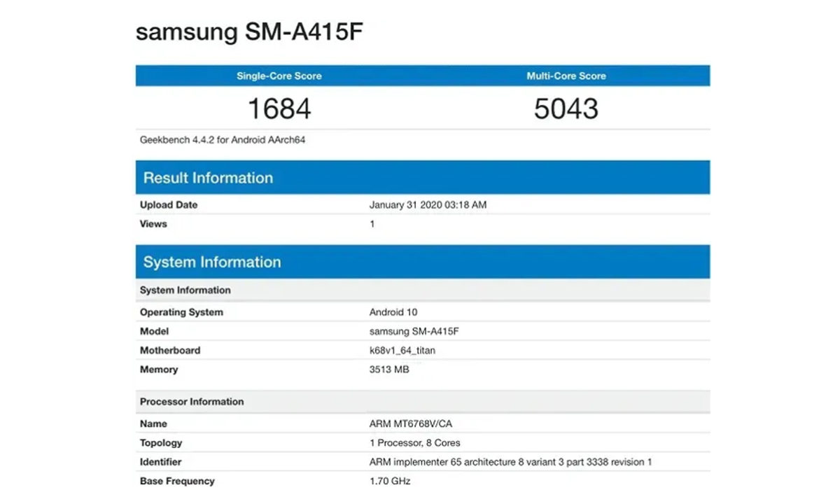Select the k68v1_64_titan motherboard value
Image resolution: width=840 pixels, height=504 pixels.
[x=401, y=350]
